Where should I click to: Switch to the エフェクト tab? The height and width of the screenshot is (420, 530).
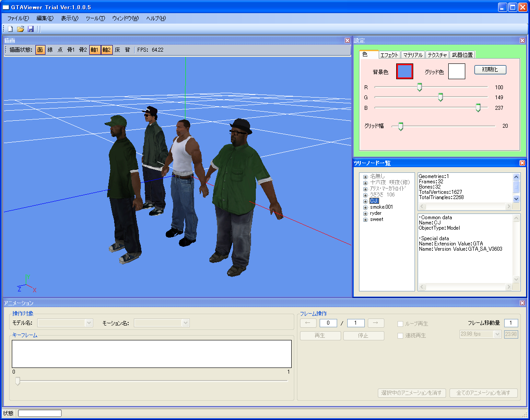[389, 55]
